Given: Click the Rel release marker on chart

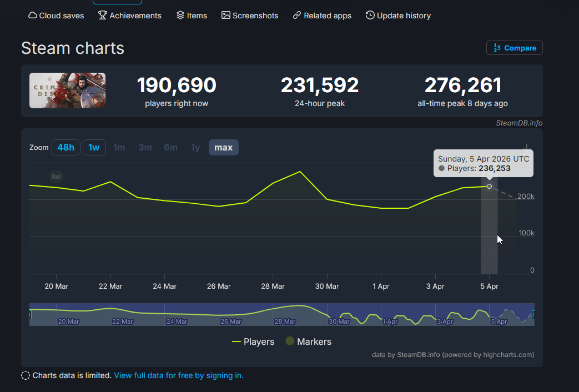Looking at the screenshot, I should [56, 177].
